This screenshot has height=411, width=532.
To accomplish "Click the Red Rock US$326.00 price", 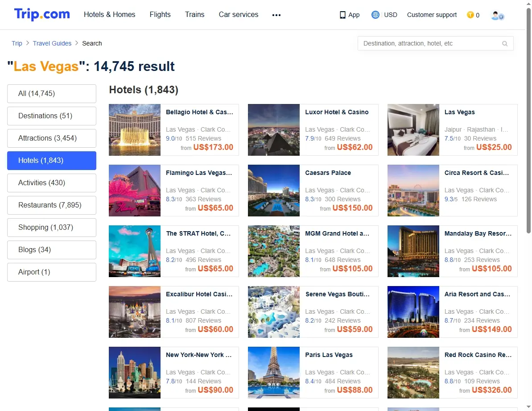I will [x=492, y=390].
